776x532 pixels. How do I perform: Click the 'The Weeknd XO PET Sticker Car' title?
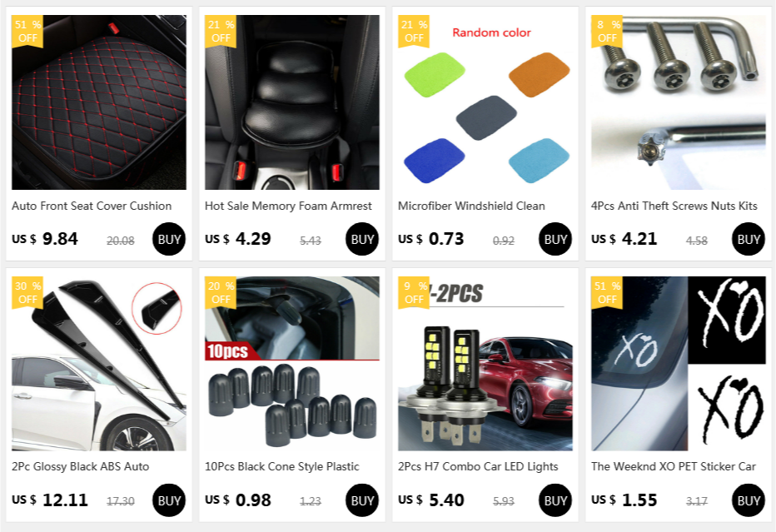(673, 467)
